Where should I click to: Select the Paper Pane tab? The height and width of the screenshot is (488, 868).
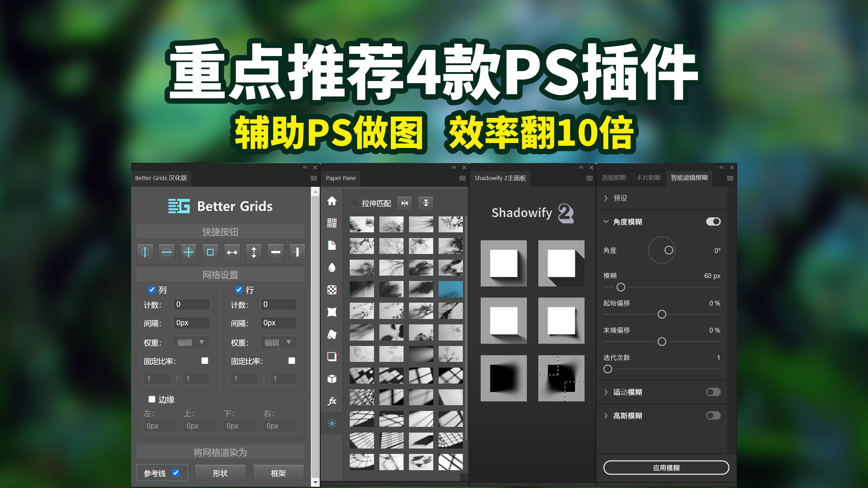(341, 178)
